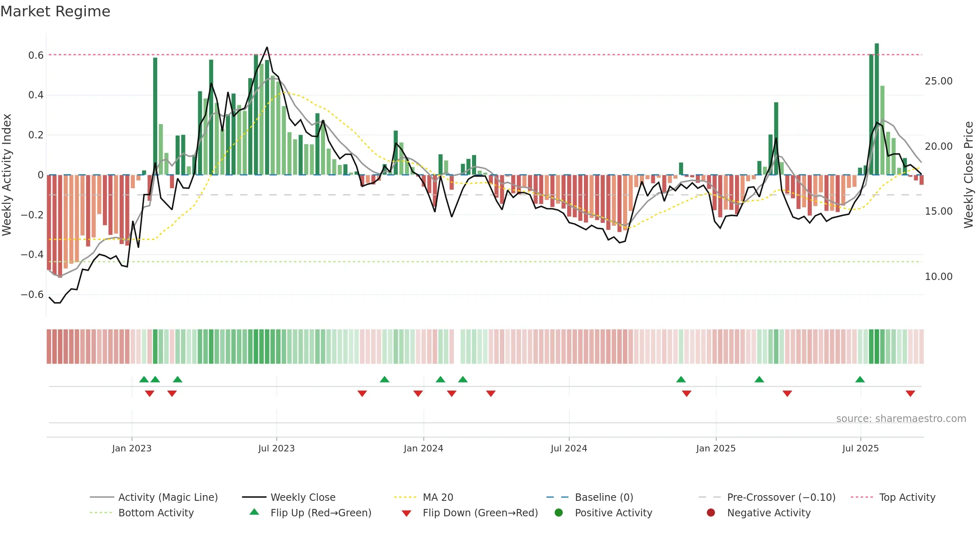Screen dimensions: 980x551
Task: Click the 0.4 left axis tick label
Action: (x=36, y=95)
